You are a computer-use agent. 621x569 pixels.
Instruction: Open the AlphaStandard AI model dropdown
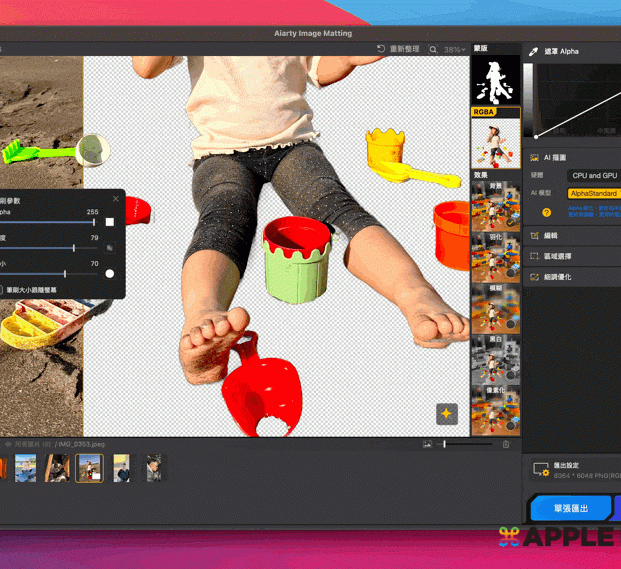594,193
